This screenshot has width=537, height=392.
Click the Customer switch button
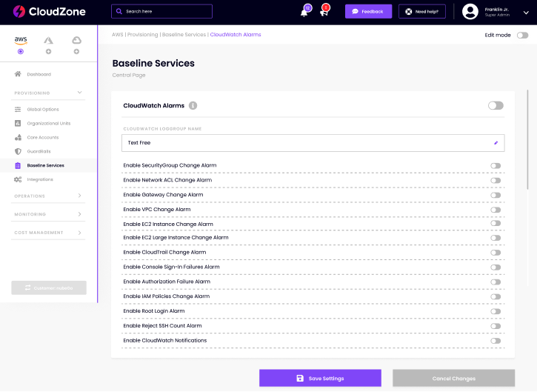coord(49,288)
